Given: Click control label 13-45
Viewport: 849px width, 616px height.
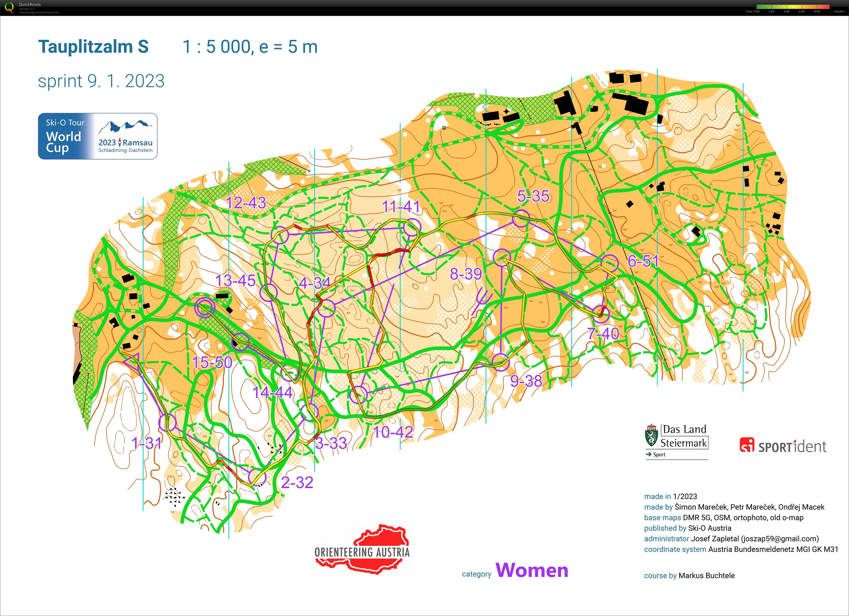Looking at the screenshot, I should (x=235, y=281).
